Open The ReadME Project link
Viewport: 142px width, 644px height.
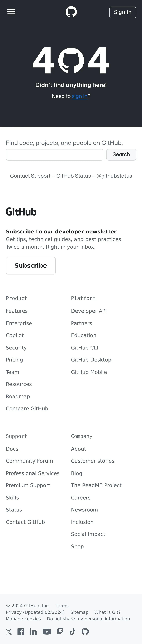click(x=96, y=485)
